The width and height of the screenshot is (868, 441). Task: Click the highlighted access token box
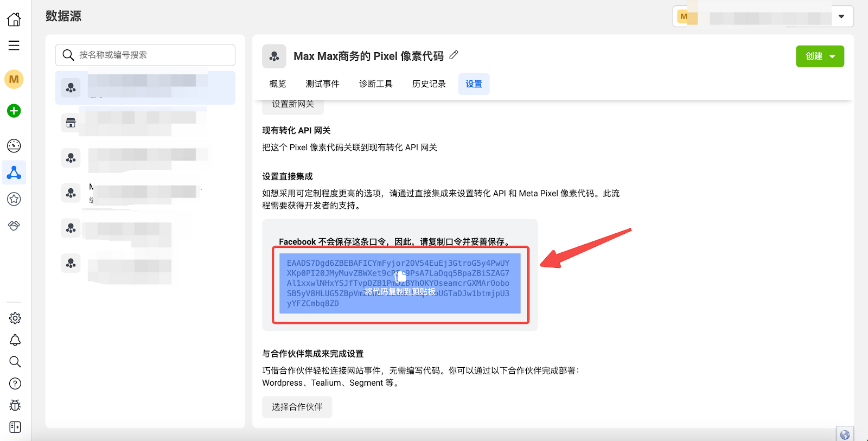(x=400, y=283)
